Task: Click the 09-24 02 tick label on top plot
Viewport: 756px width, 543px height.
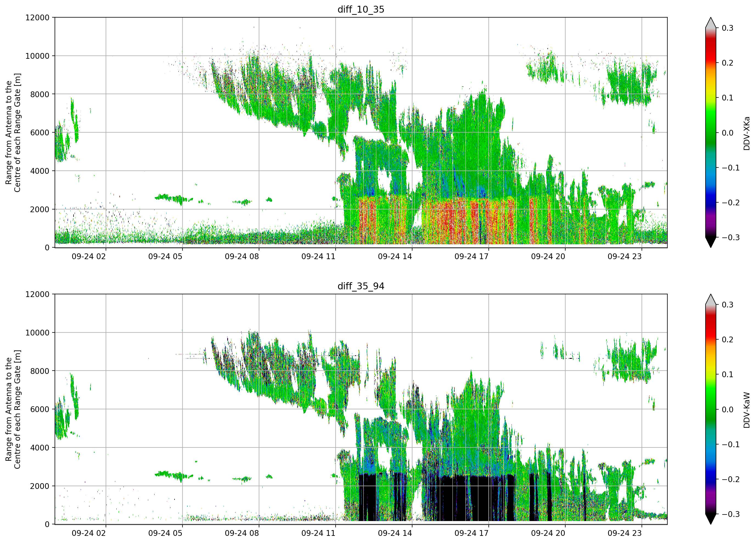Action: (89, 256)
